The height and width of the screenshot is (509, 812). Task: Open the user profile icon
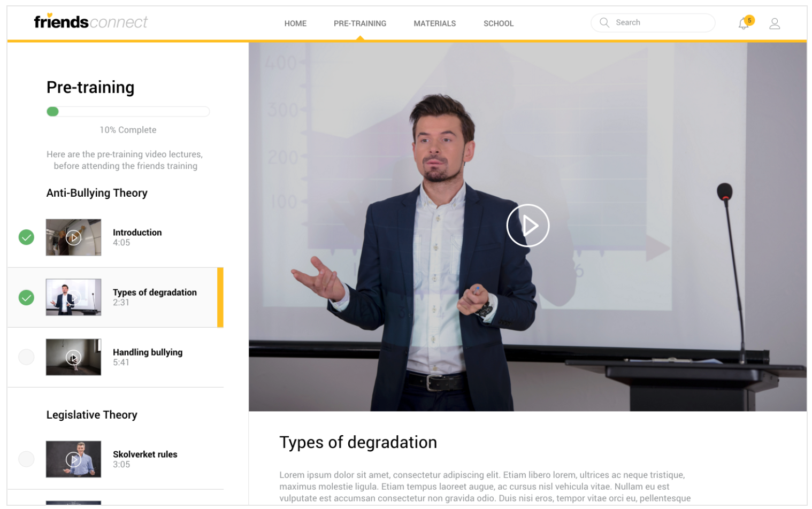774,24
